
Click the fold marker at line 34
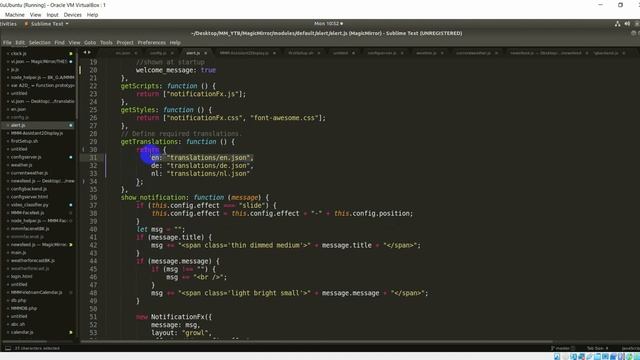pyautogui.click(x=83, y=182)
